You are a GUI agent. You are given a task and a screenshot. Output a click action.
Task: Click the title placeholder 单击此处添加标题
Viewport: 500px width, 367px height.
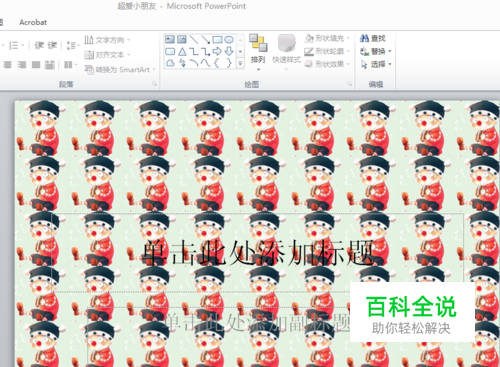point(259,253)
